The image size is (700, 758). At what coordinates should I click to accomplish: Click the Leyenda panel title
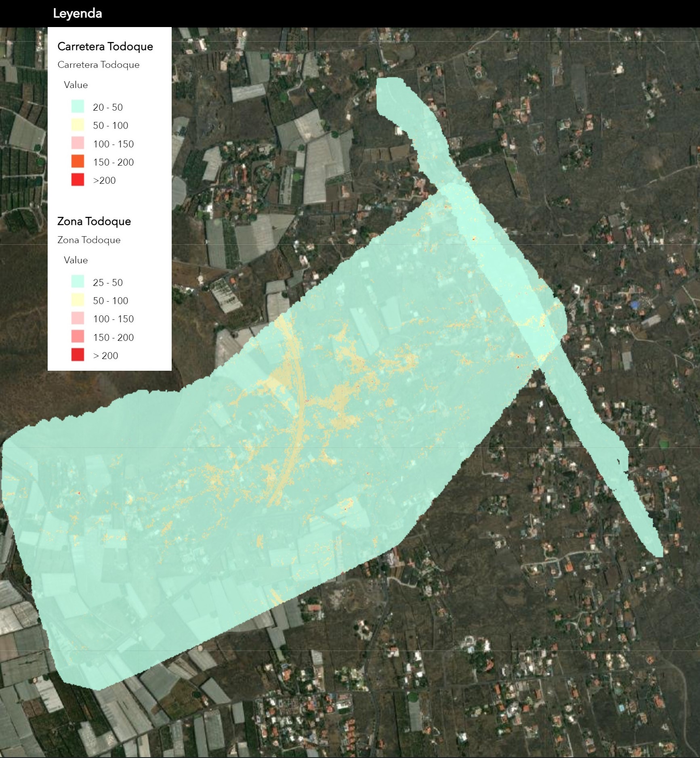(x=77, y=13)
